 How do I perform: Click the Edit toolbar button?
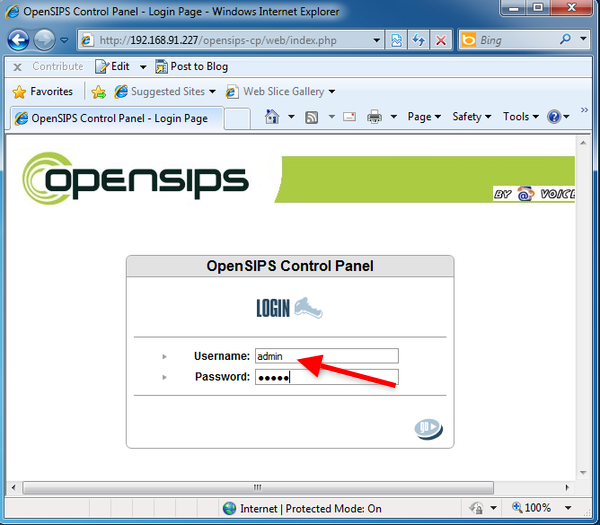pos(113,67)
